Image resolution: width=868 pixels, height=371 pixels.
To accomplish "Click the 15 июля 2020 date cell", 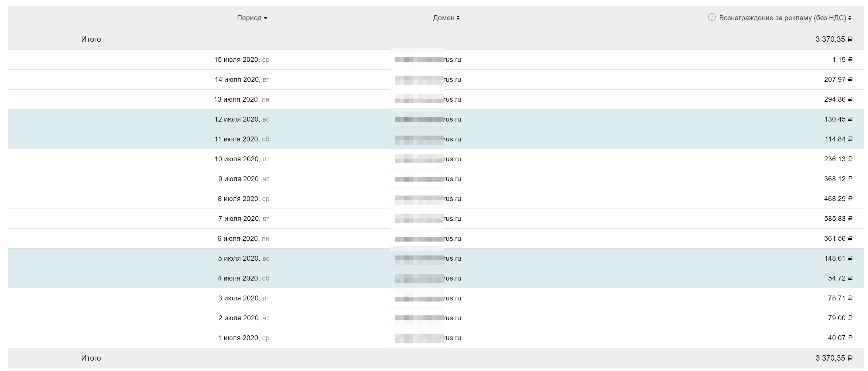I will (241, 60).
